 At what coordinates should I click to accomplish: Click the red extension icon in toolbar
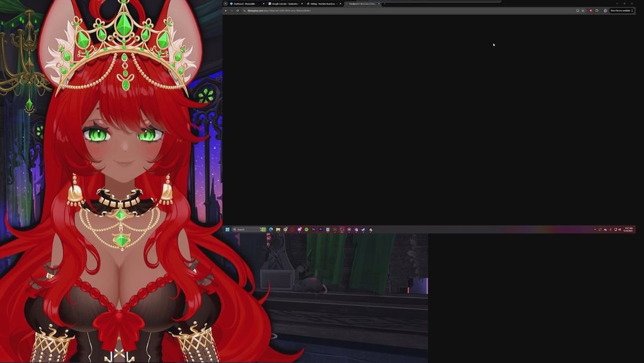coord(590,11)
